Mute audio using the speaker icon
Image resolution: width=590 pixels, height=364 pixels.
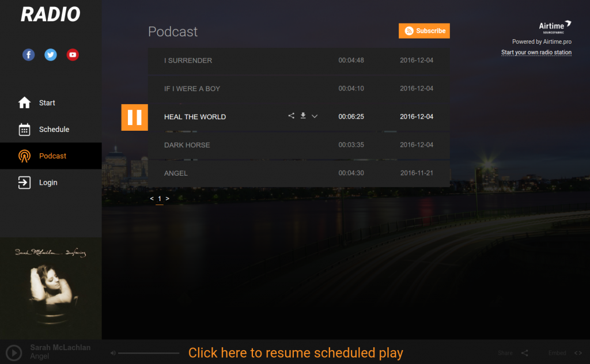114,352
